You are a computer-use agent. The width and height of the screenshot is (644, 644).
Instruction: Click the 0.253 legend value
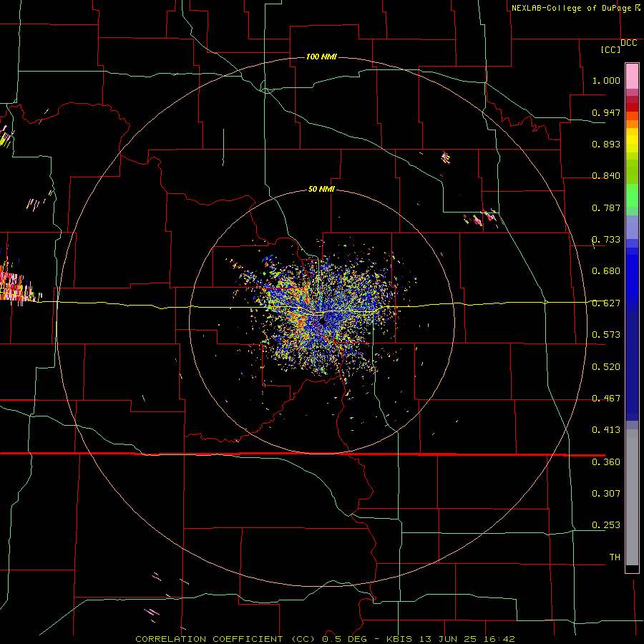click(606, 525)
